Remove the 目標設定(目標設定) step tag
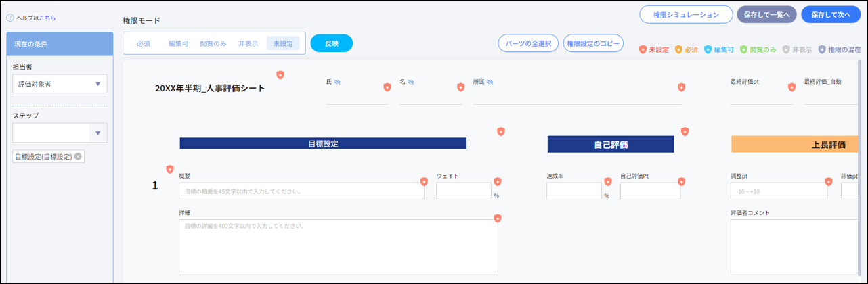This screenshot has width=868, height=284. pyautogui.click(x=78, y=157)
